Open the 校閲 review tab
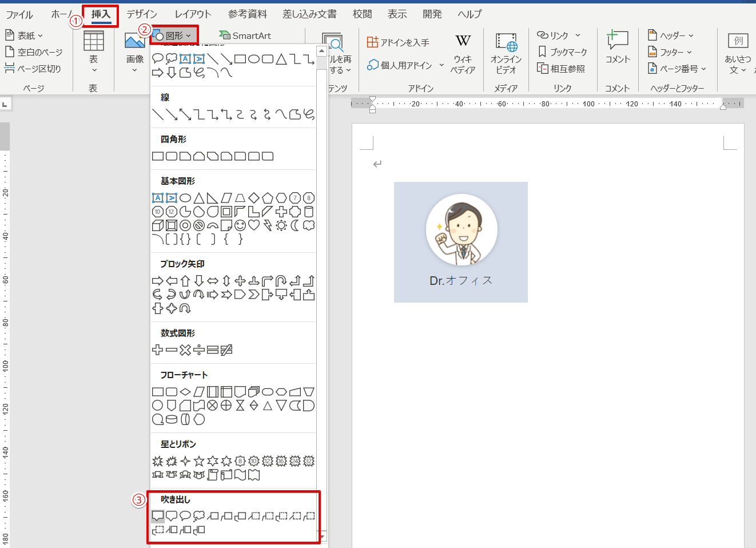Viewport: 756px width, 548px height. click(363, 14)
